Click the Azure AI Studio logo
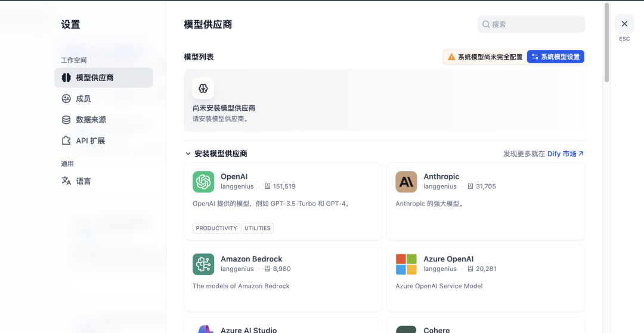 (203, 329)
